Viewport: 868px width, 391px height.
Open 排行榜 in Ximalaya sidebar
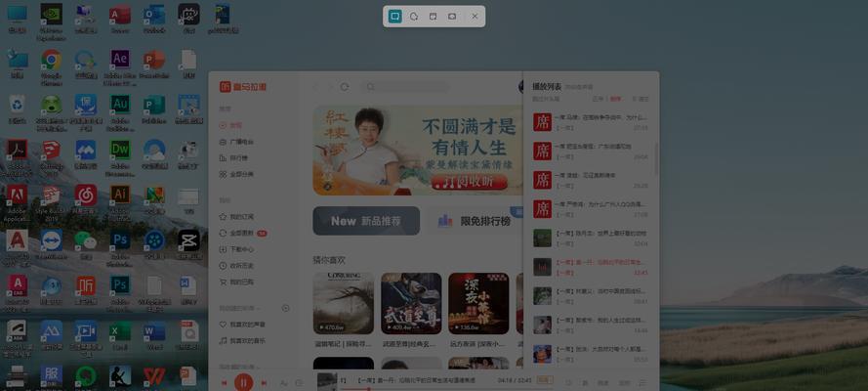point(234,157)
